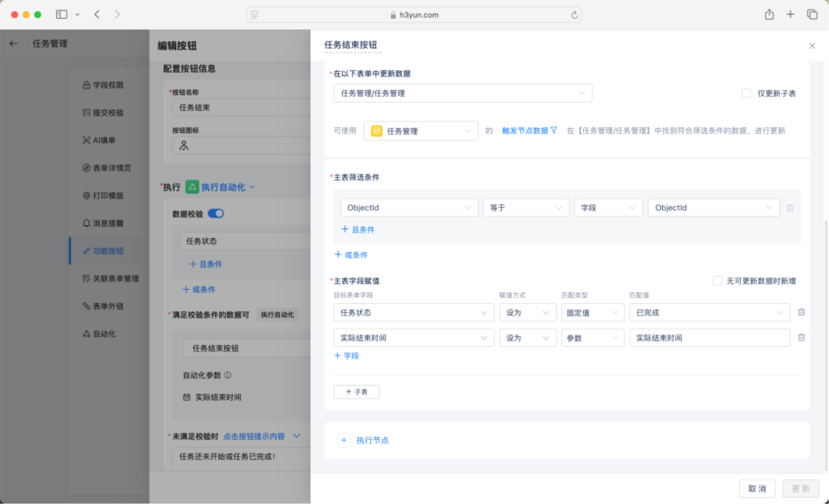Check the 仅更新子表 checkbox
The width and height of the screenshot is (829, 504).
click(x=746, y=93)
